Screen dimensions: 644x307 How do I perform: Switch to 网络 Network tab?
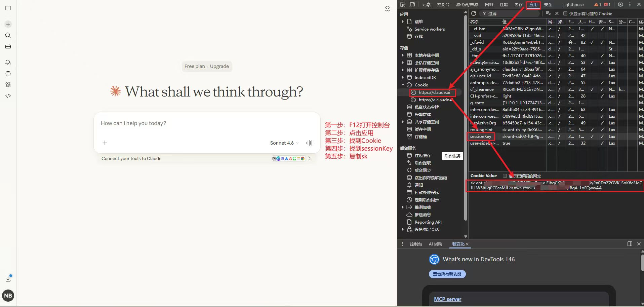[x=489, y=4]
